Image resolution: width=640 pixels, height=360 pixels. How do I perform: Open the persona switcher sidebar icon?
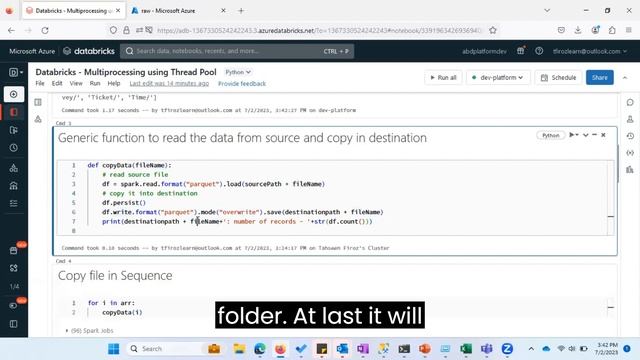point(16,73)
